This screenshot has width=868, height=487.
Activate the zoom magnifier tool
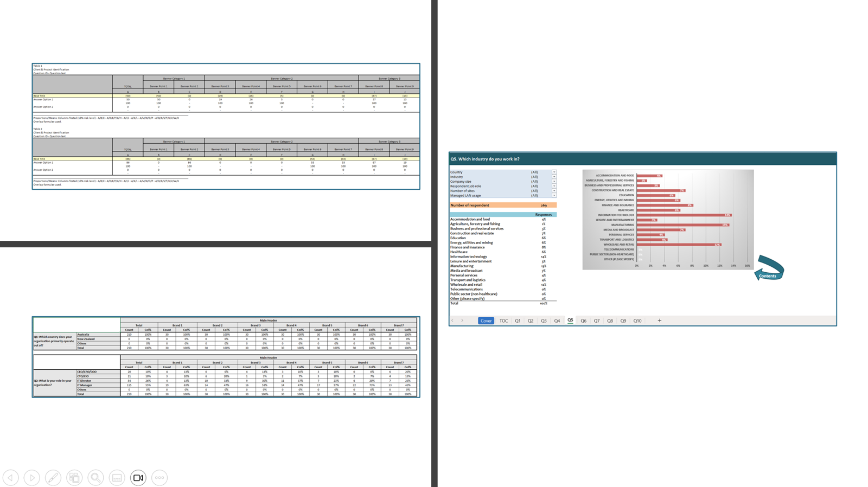pyautogui.click(x=95, y=478)
